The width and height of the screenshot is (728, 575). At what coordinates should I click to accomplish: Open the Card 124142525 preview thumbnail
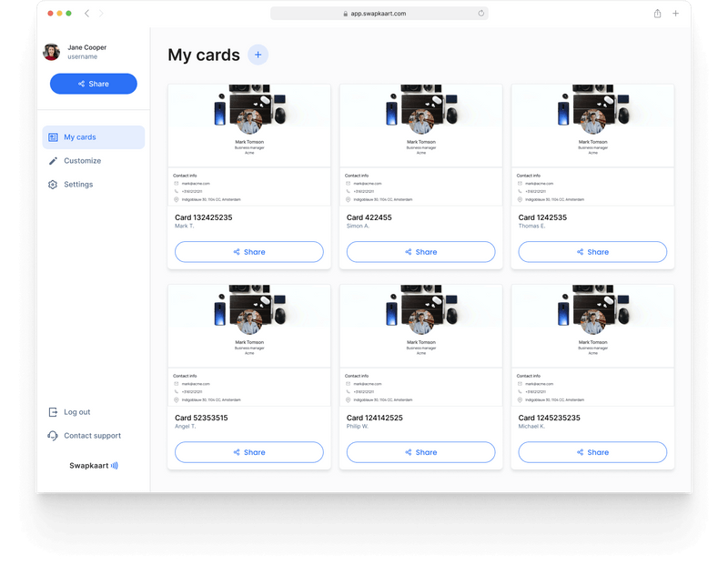point(421,346)
